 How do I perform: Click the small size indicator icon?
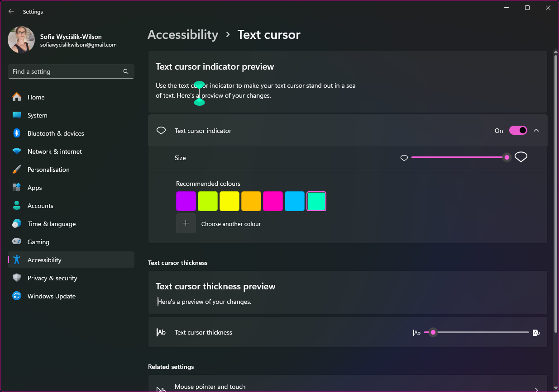click(404, 158)
